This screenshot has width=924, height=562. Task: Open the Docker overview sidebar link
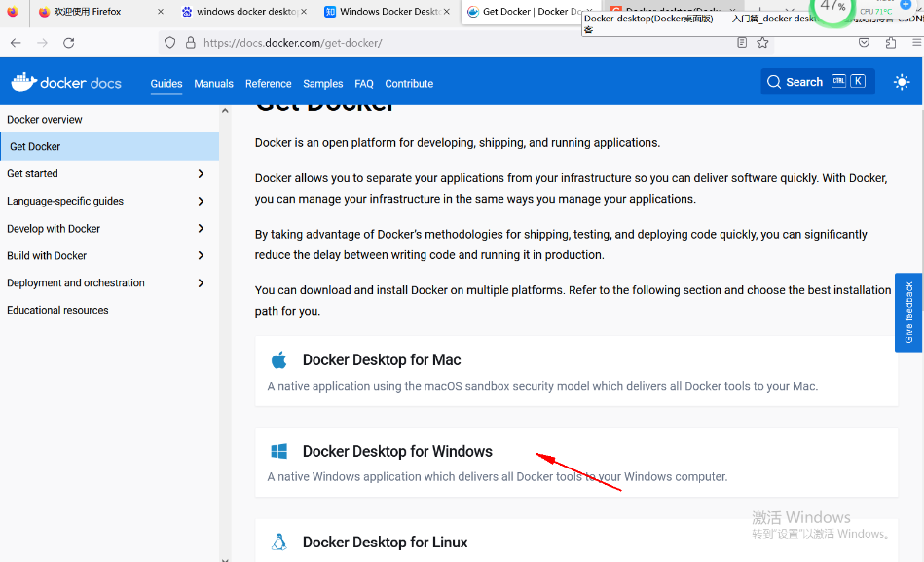coord(45,120)
